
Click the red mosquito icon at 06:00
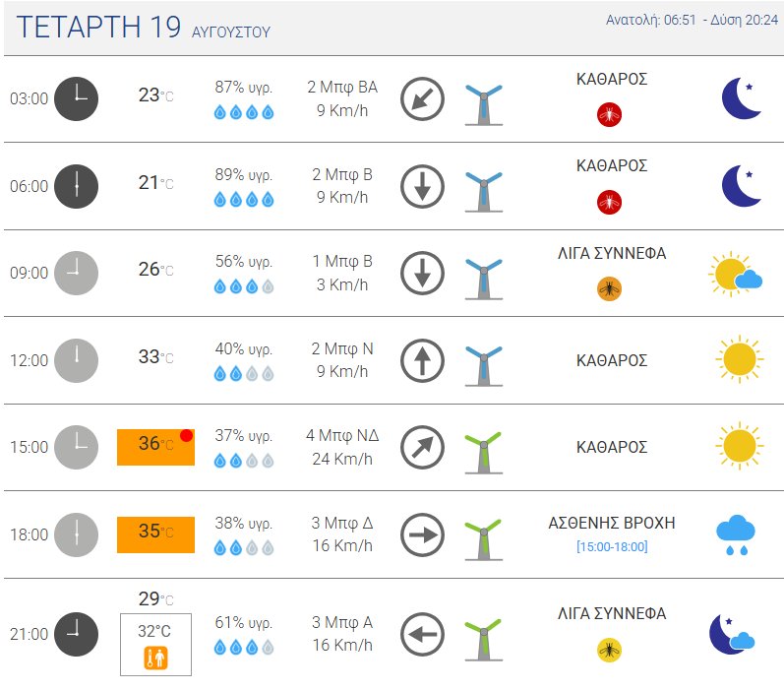[x=609, y=202]
